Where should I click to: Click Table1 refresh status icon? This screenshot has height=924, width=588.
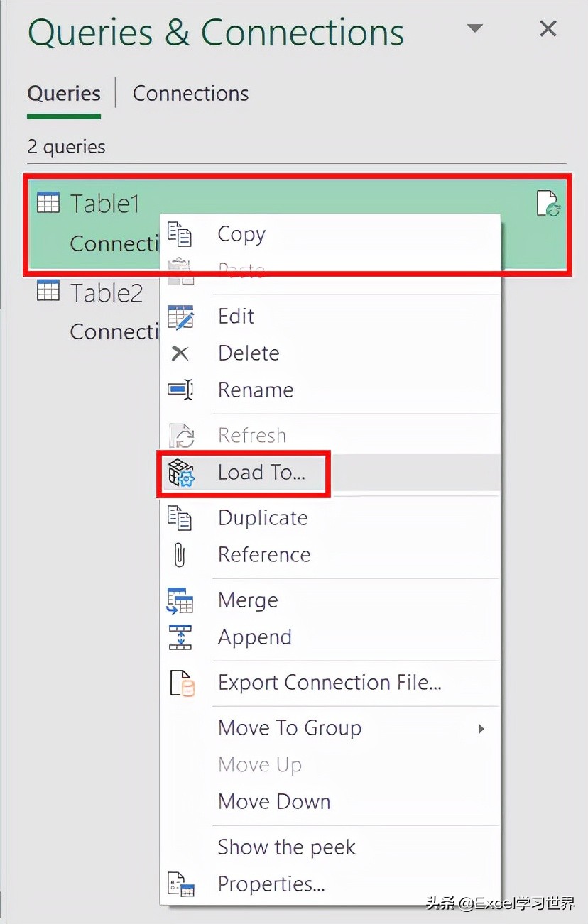tap(548, 204)
